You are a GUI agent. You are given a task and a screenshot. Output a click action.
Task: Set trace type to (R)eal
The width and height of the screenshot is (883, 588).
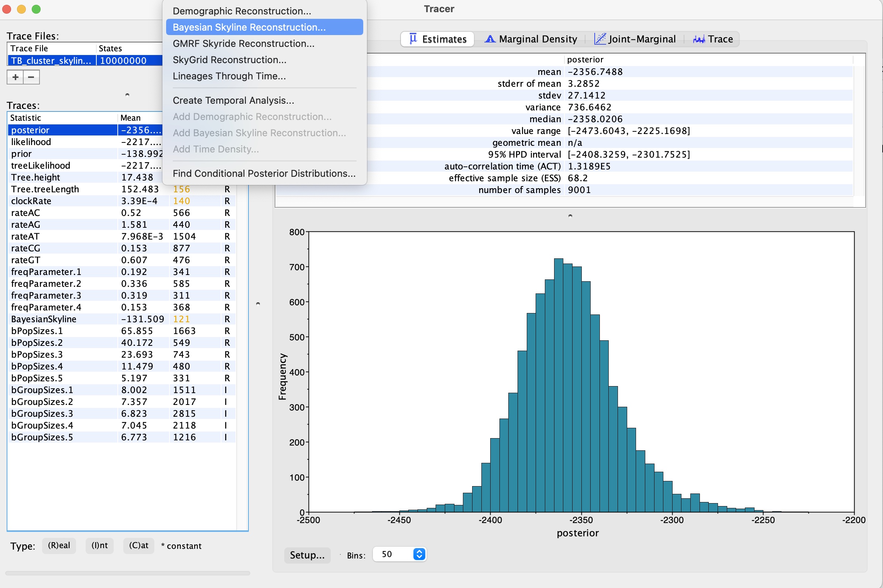point(59,545)
